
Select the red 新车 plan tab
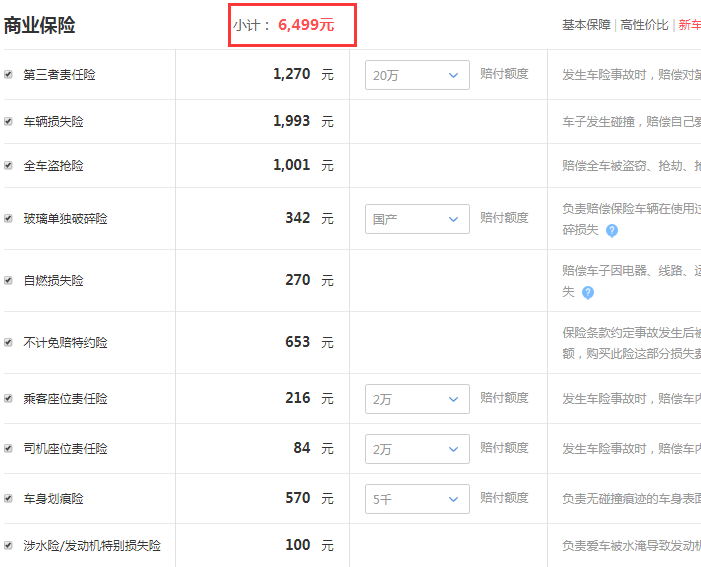690,25
